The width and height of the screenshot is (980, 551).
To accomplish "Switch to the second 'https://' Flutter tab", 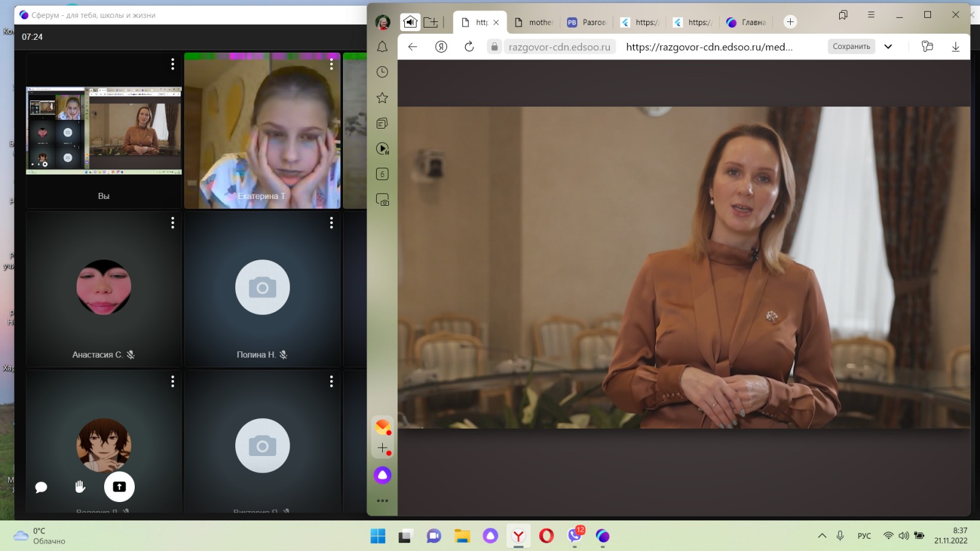I will [x=692, y=22].
